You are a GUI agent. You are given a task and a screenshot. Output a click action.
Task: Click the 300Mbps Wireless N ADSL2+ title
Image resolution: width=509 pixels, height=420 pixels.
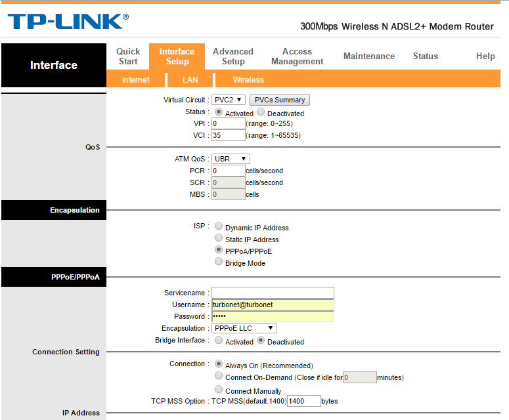click(x=397, y=26)
